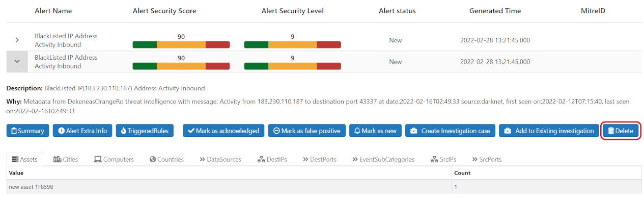Click the first alert's generated time value

(x=495, y=40)
